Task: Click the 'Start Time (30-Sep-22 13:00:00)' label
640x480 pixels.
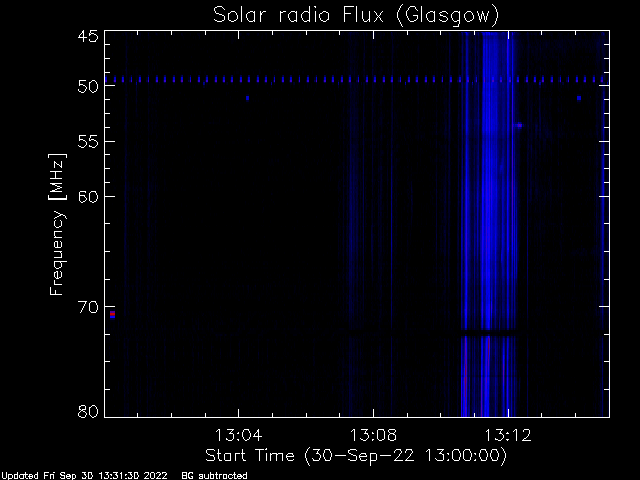Action: tap(356, 456)
